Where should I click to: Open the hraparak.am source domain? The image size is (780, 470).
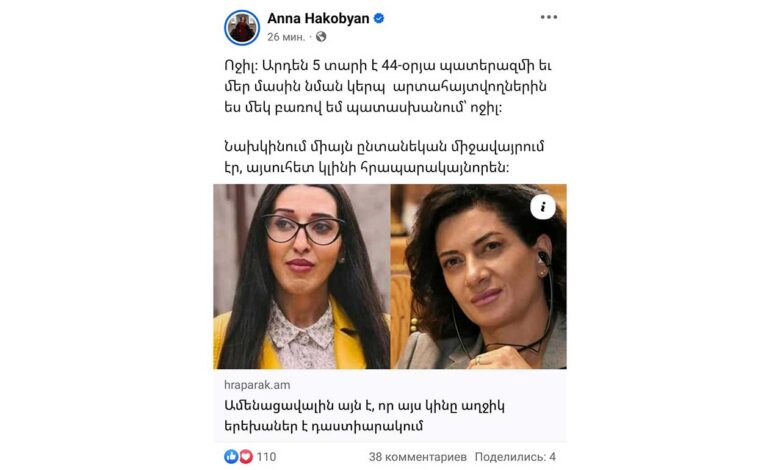257,385
